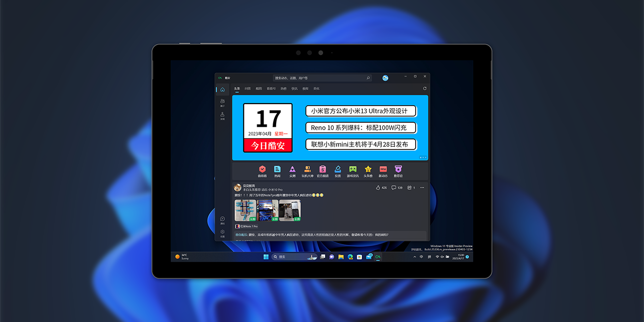Open headline about Reno 10 系列爆料
Viewport: 644px width, 322px height.
(361, 128)
